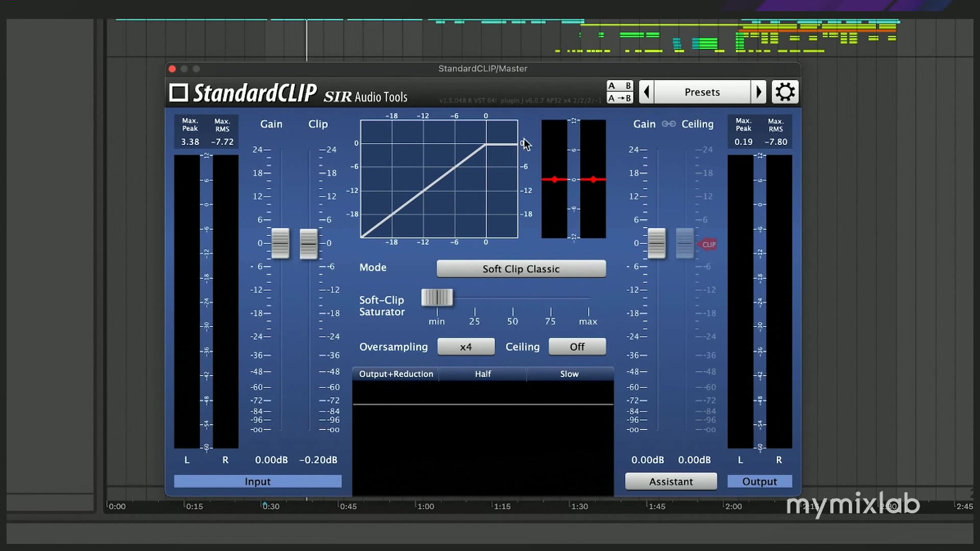Screen dimensions: 980x551
Task: Click the SIR Audio Tools logo text
Action: tap(365, 96)
